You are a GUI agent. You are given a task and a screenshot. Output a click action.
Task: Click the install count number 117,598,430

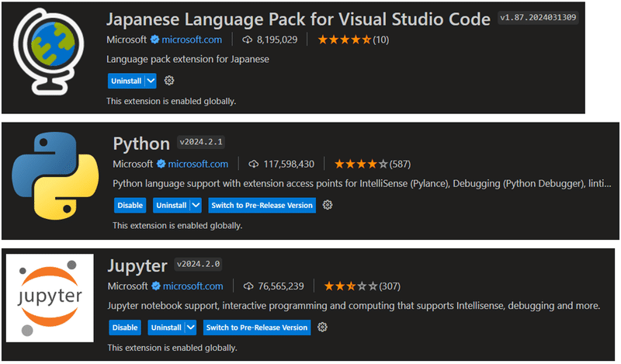click(289, 164)
